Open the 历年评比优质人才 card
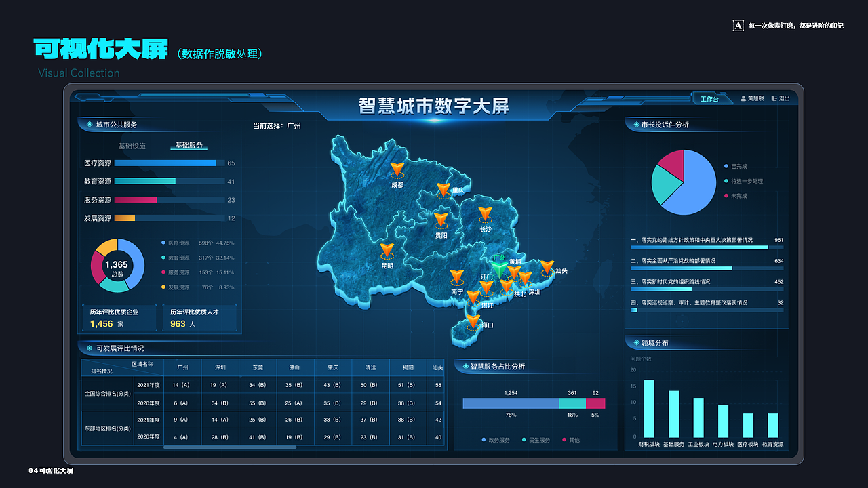Viewport: 868px width, 488px height. tap(199, 318)
